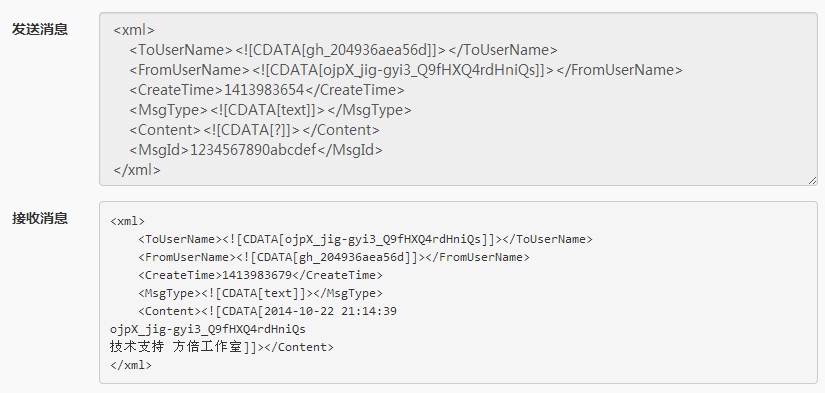
Task: Click the MsgId 1234567890abcdef line
Action: (256, 150)
